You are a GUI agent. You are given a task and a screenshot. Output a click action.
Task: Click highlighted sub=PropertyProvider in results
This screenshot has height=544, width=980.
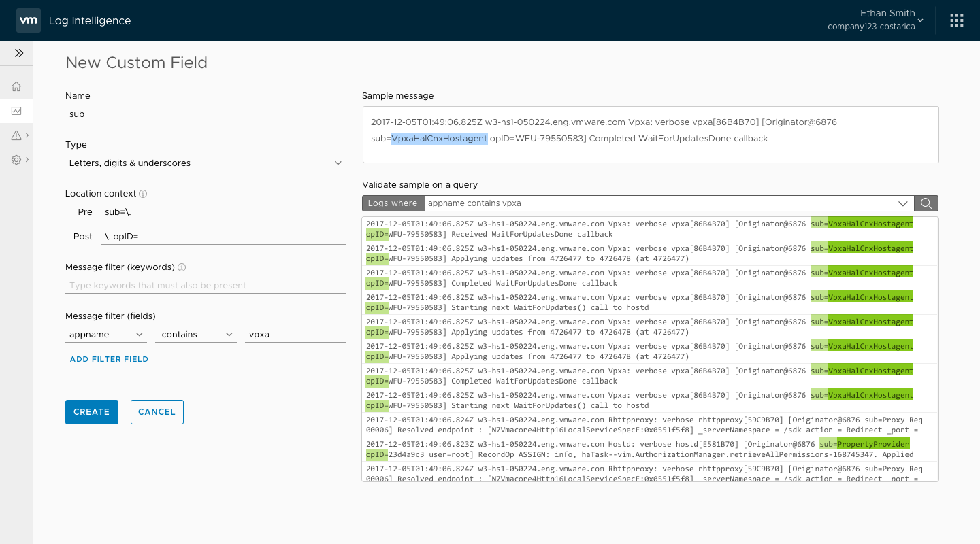coord(864,444)
